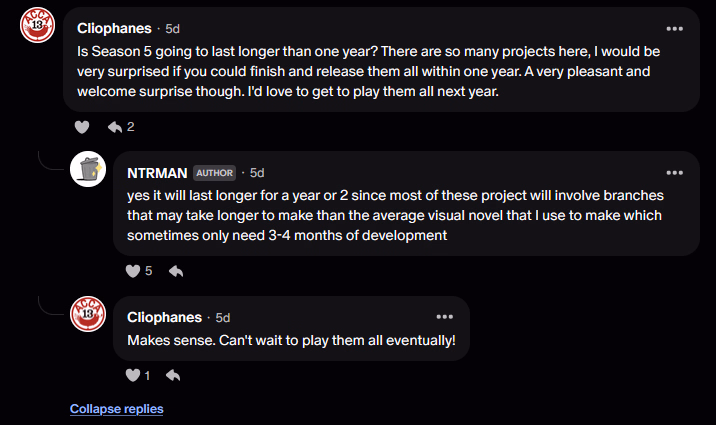Collapse replies in this thread
This screenshot has width=716, height=425.
point(116,409)
